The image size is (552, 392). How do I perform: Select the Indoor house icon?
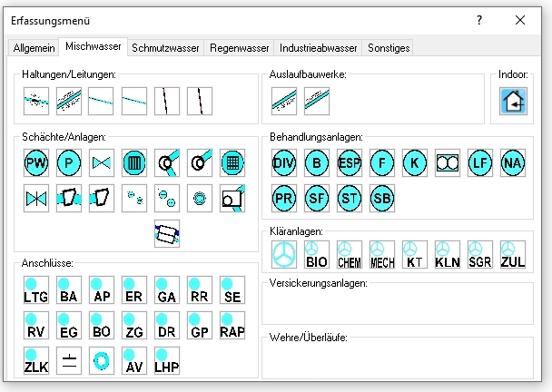tap(513, 100)
